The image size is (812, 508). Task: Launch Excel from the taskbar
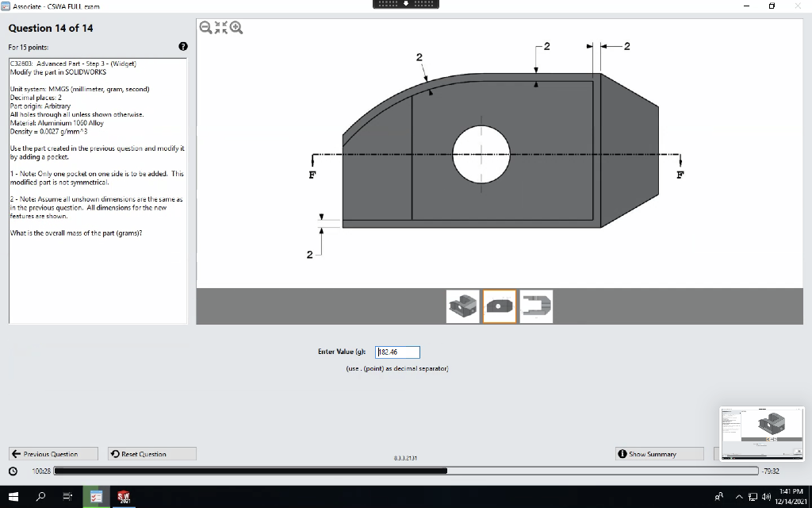click(97, 496)
